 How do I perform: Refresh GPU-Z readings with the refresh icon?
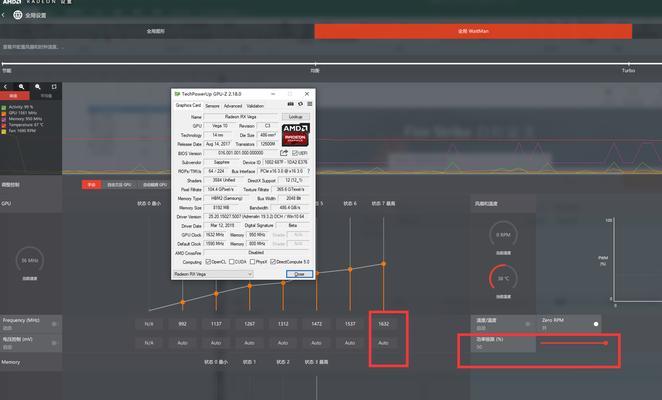coord(300,104)
